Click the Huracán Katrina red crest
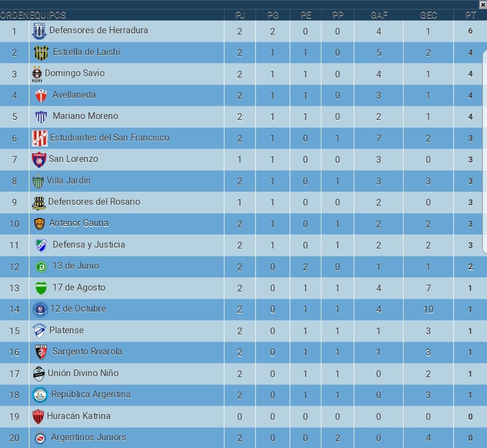This screenshot has height=448, width=487. pos(38,416)
